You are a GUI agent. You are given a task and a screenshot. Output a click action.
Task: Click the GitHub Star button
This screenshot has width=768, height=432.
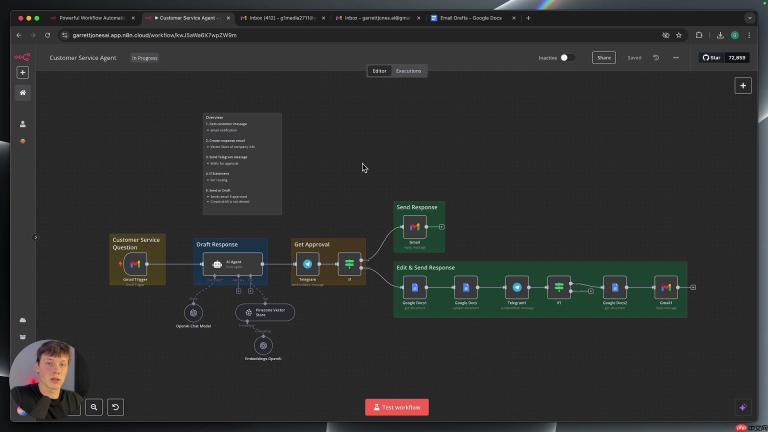712,58
